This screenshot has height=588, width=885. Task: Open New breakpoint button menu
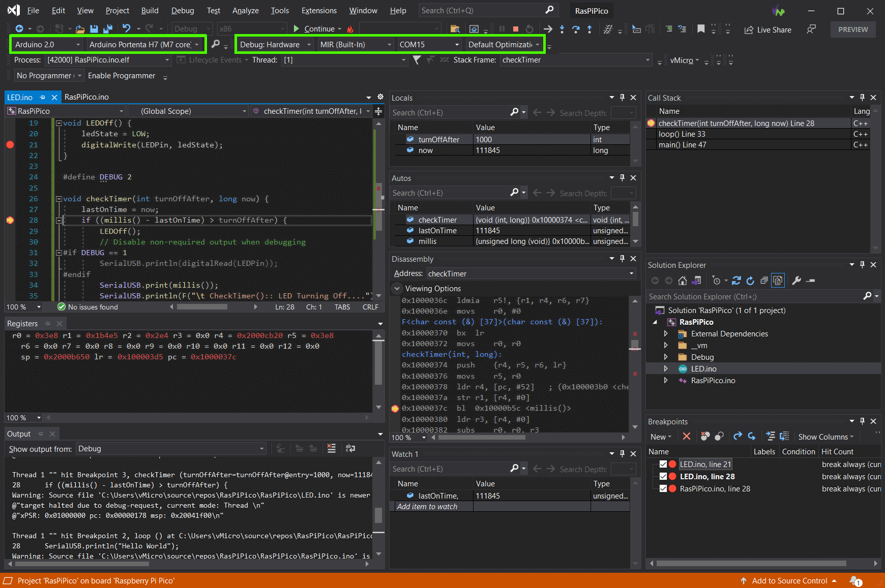point(661,437)
